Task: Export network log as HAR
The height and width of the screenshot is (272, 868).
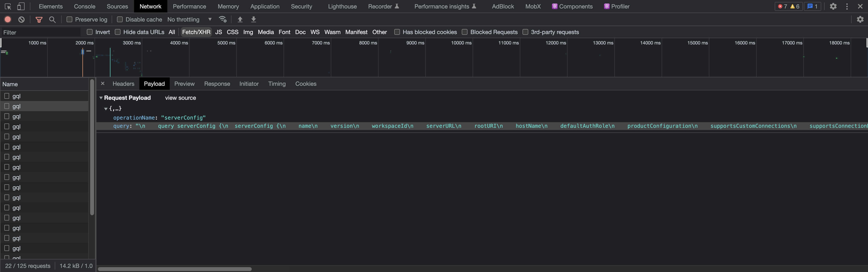Action: pyautogui.click(x=253, y=19)
